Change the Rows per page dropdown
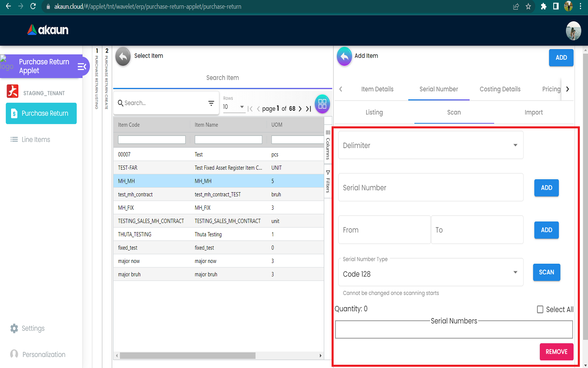Viewport: 588px width, 368px height. coord(234,107)
